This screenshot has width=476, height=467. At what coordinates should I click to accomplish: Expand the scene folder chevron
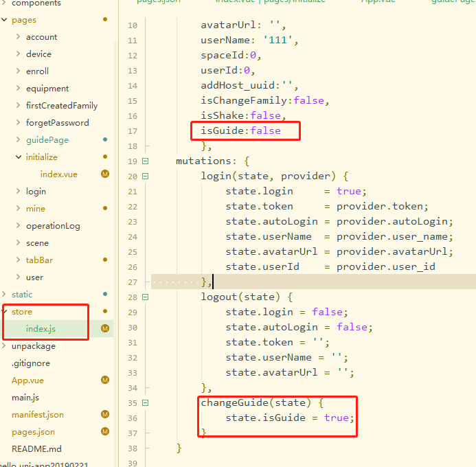pos(19,242)
